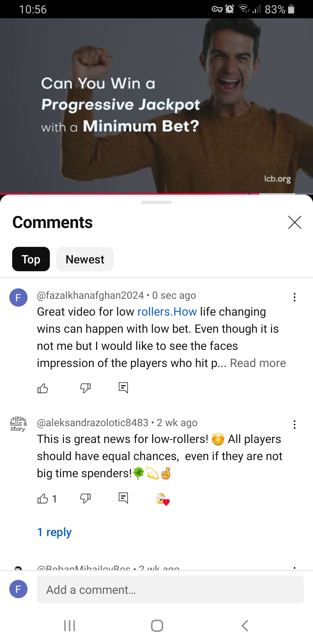
Task: Show the 1 reply thread
Action: (x=54, y=532)
